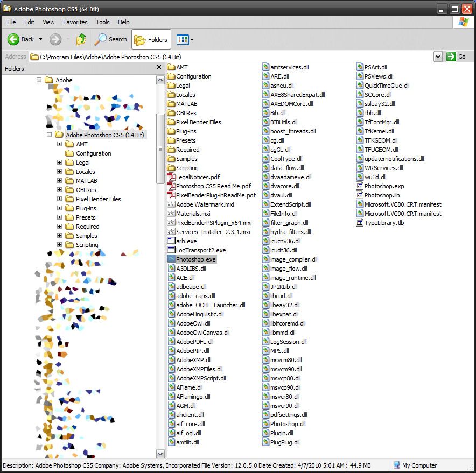Select the Photoshop.exp file icon
Viewport: 476px width, 473px height.
(x=360, y=186)
